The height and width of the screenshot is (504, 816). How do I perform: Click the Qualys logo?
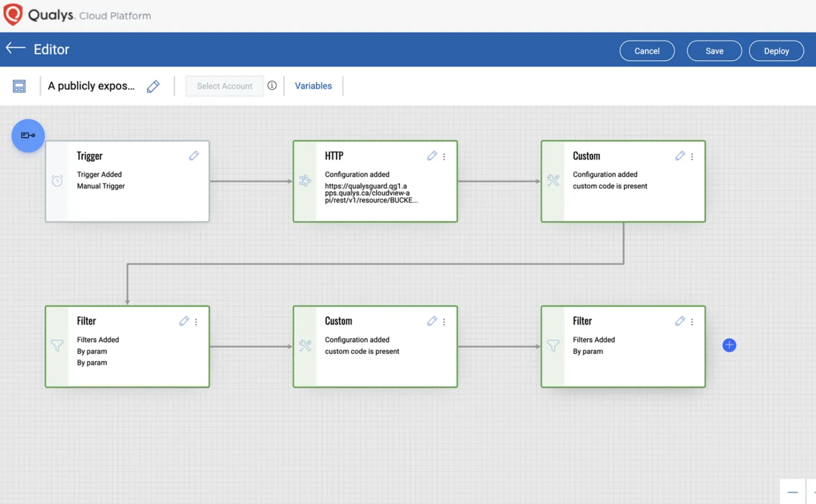tap(13, 14)
